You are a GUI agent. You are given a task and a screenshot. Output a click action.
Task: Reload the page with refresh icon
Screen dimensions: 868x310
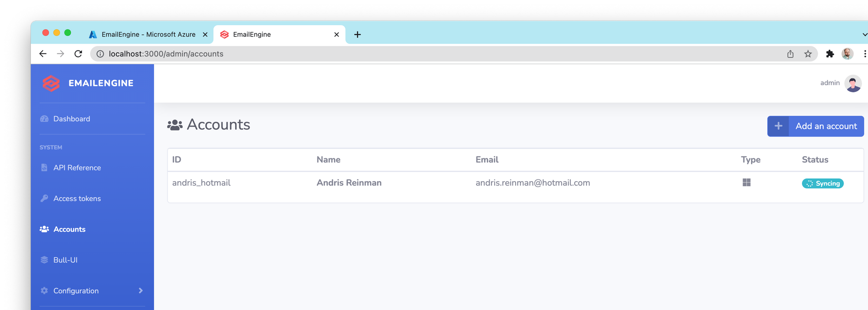[x=79, y=54]
